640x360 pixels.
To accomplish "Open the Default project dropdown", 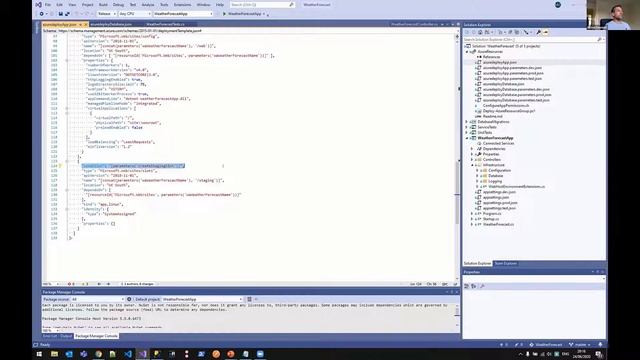I will 202,299.
